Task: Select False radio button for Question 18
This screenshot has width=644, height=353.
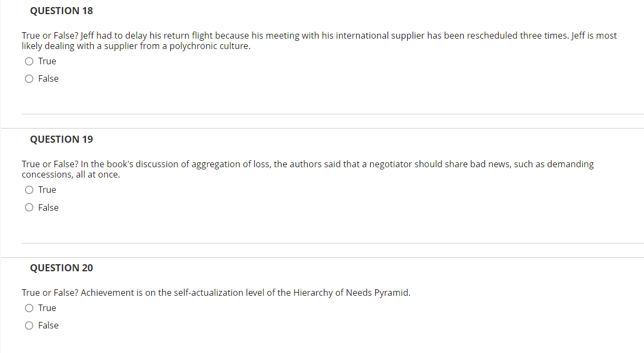Action: point(29,78)
